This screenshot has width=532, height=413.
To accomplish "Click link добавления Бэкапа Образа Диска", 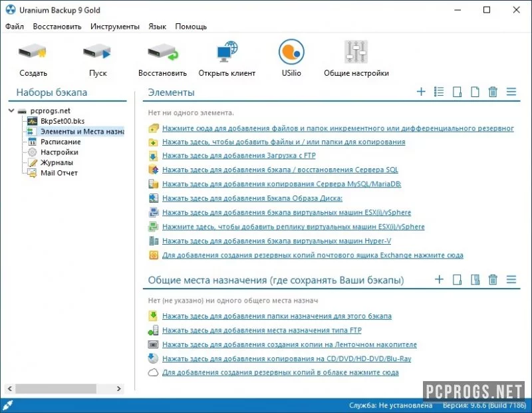I will [252, 198].
